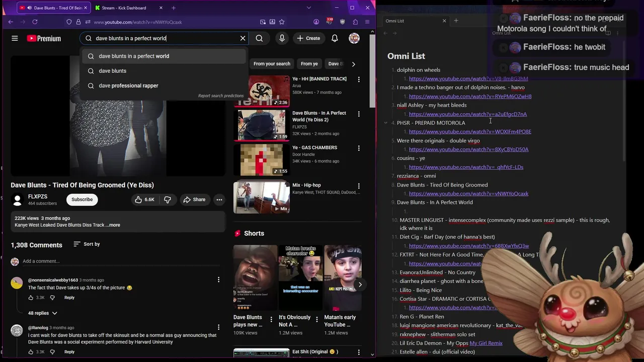Viewport: 644px width, 362px height.
Task: Select the From ye filter chip
Action: tap(309, 64)
